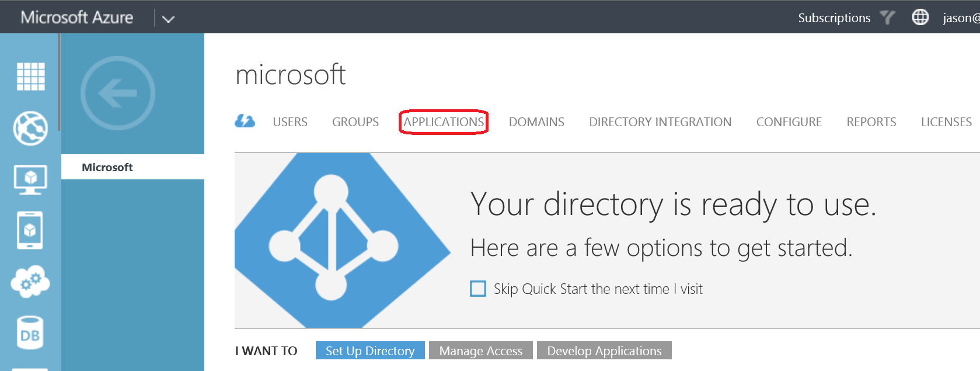Click the language globe icon in header
Screen dimensions: 980x371
tap(920, 18)
